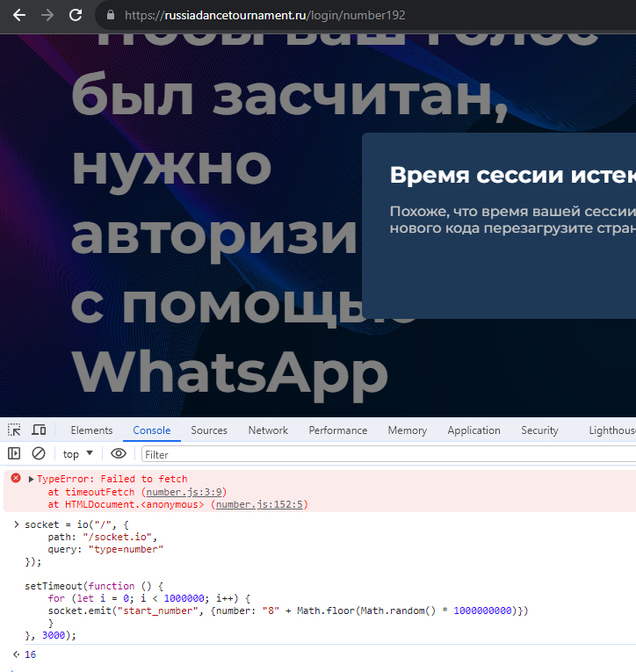Open the top JavaScript context dropdown

point(78,454)
